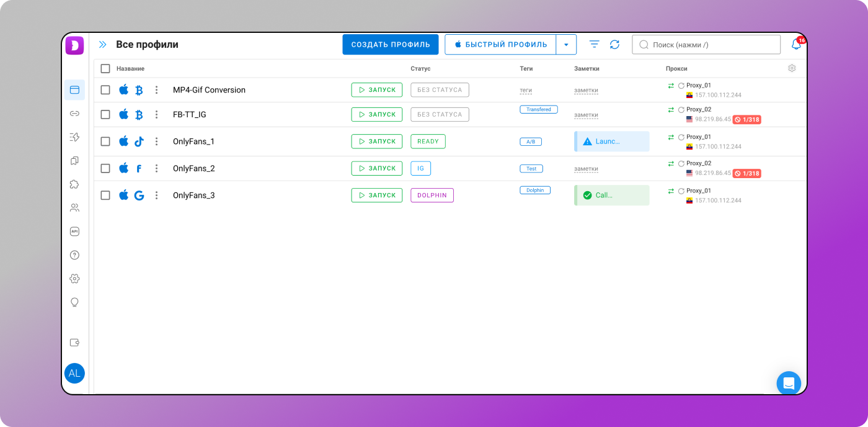Launch the OnlyFans_3 profile

[x=376, y=196]
